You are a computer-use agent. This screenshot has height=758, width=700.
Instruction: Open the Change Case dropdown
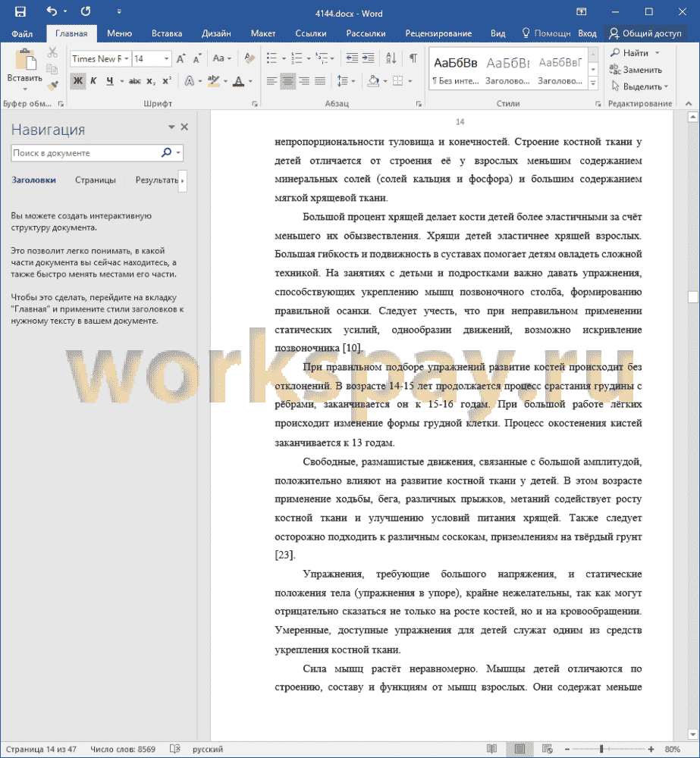click(222, 58)
